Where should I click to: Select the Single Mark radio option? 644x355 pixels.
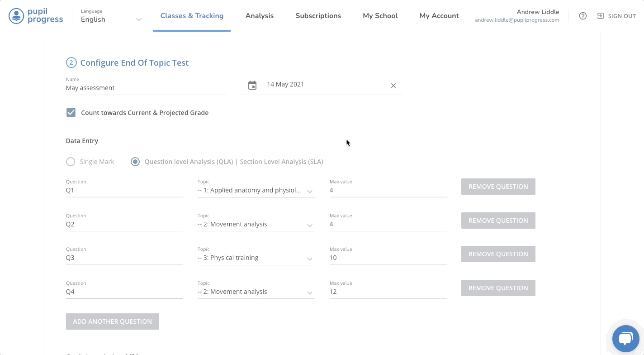(71, 162)
